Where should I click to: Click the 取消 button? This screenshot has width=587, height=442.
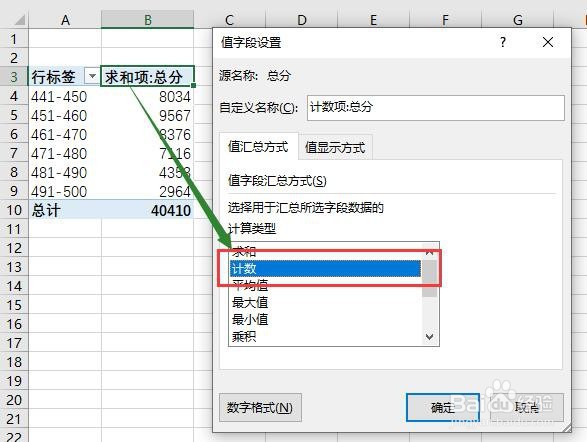[526, 408]
